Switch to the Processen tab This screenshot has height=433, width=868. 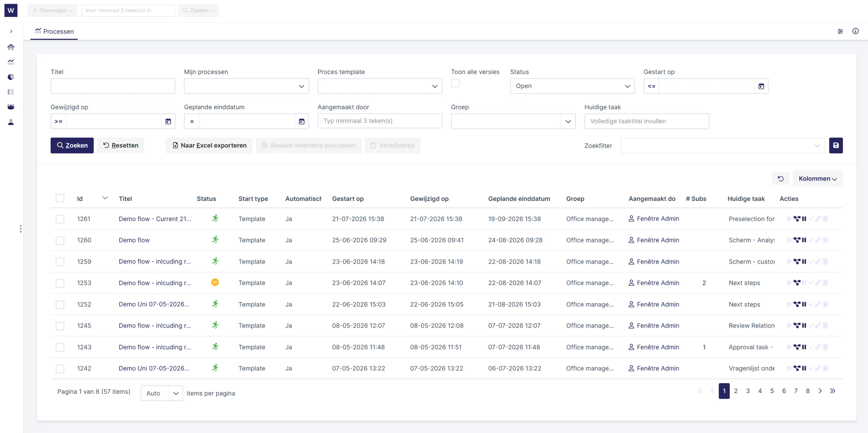click(x=54, y=31)
